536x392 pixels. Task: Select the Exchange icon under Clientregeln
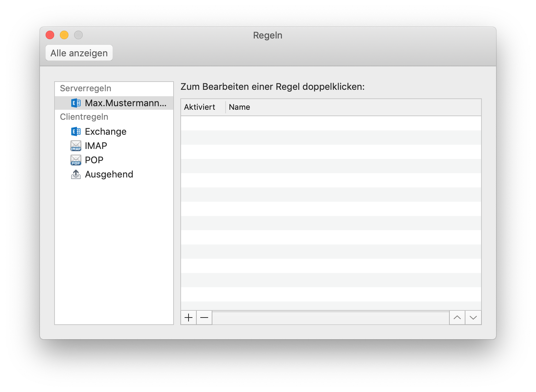point(76,131)
